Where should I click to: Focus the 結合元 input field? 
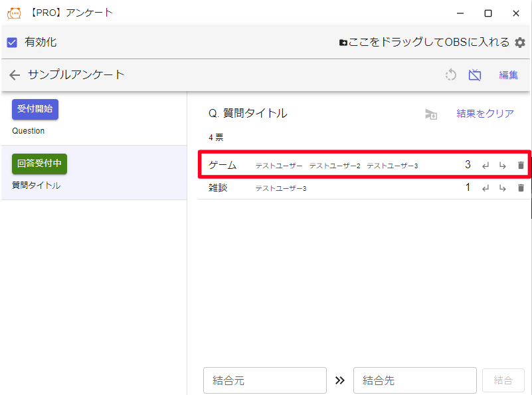click(x=264, y=380)
